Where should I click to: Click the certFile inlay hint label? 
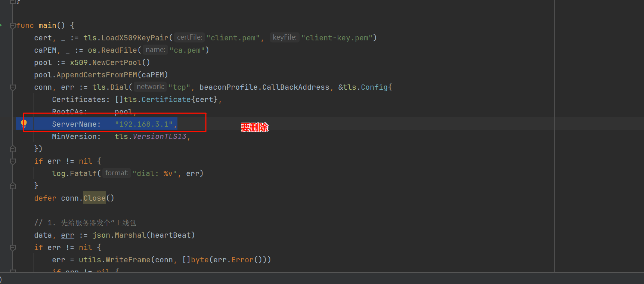pos(189,37)
